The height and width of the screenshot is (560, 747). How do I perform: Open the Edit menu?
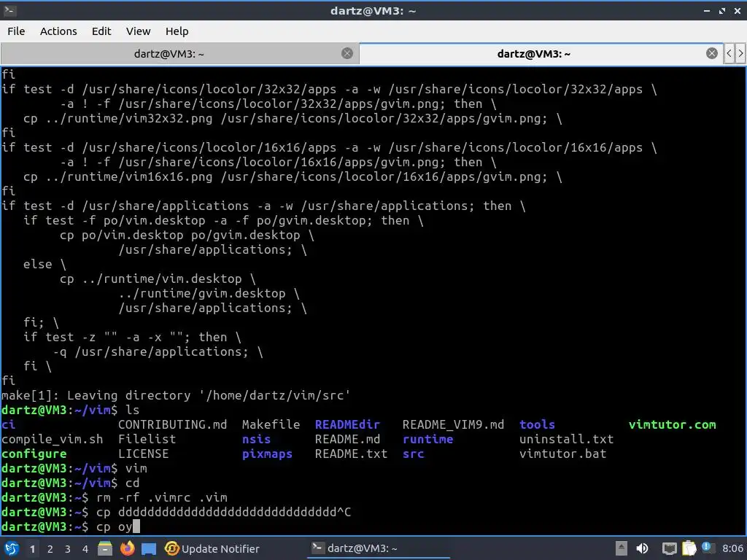101,31
